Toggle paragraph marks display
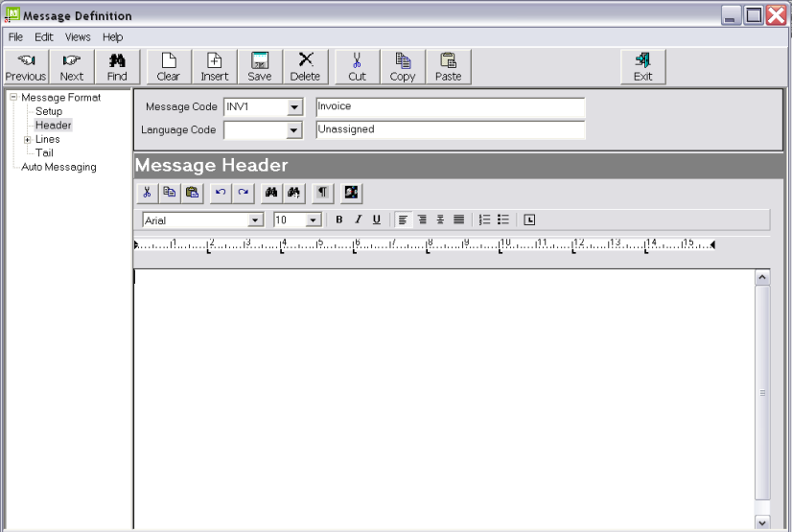Screen dimensions: 792x532 point(323,193)
